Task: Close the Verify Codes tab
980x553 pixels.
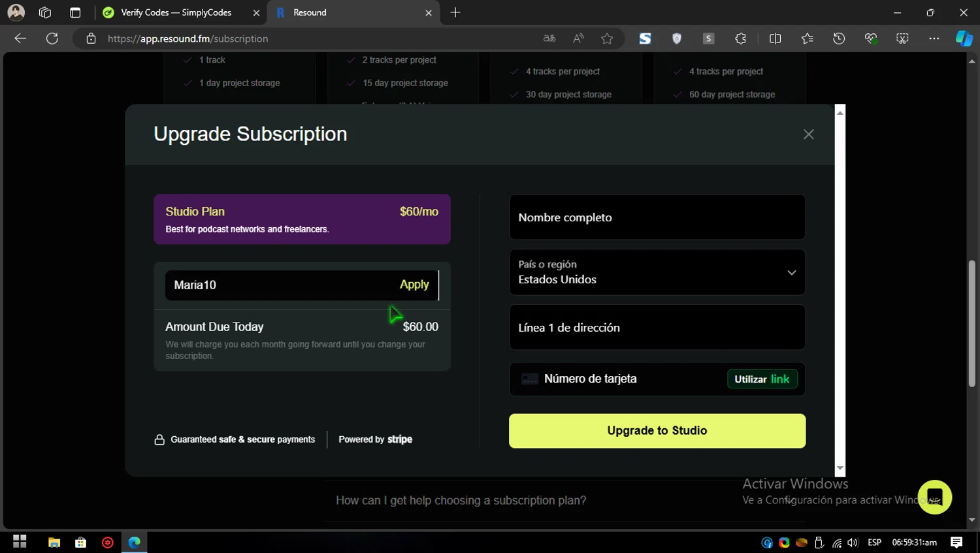Action: click(256, 12)
